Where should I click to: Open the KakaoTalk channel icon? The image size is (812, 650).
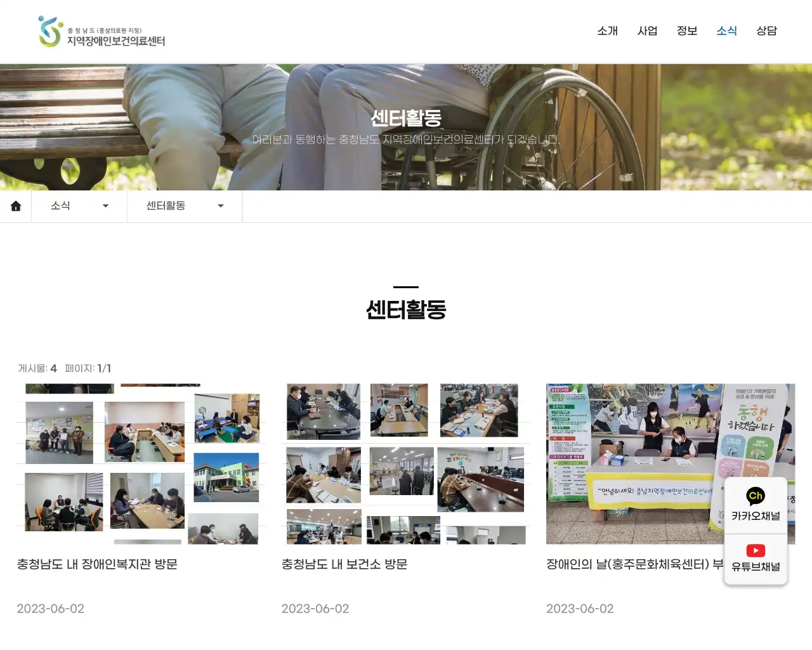pyautogui.click(x=756, y=496)
